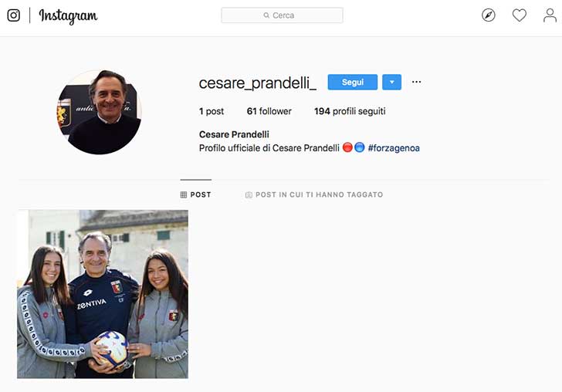
Task: Open the #forzagenoa hashtag link
Action: 394,148
